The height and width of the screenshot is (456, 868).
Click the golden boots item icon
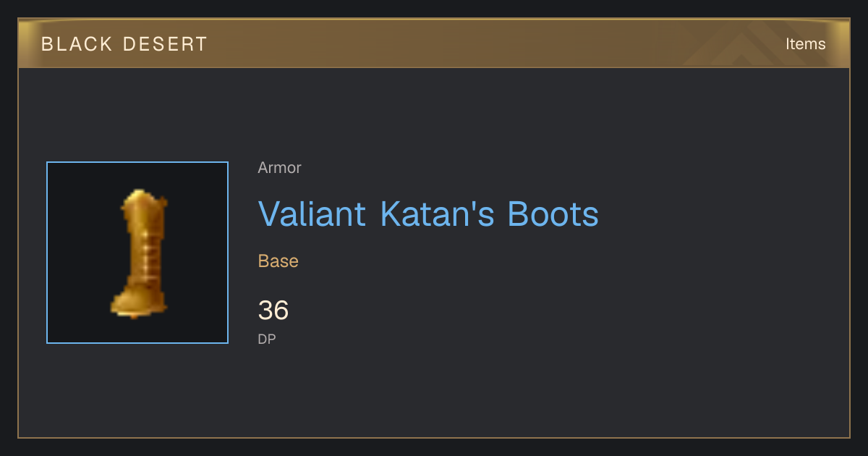(x=139, y=253)
